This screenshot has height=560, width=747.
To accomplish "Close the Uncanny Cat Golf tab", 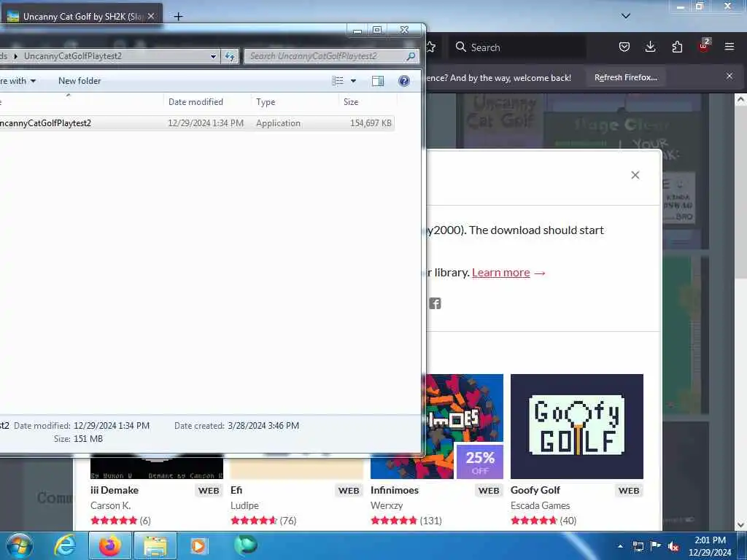I will (x=151, y=16).
